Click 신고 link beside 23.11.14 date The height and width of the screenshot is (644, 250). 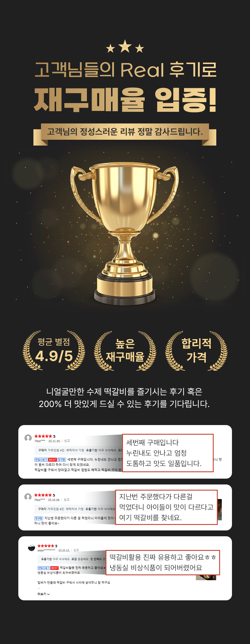67,441
